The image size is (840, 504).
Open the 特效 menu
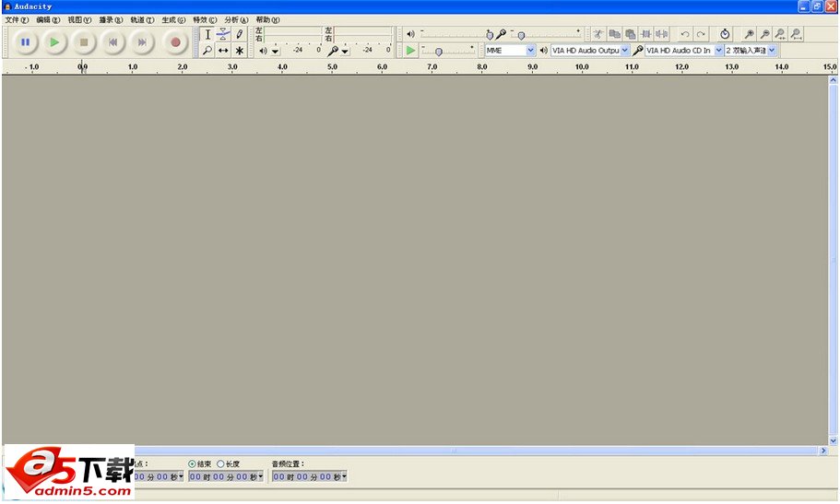[205, 20]
